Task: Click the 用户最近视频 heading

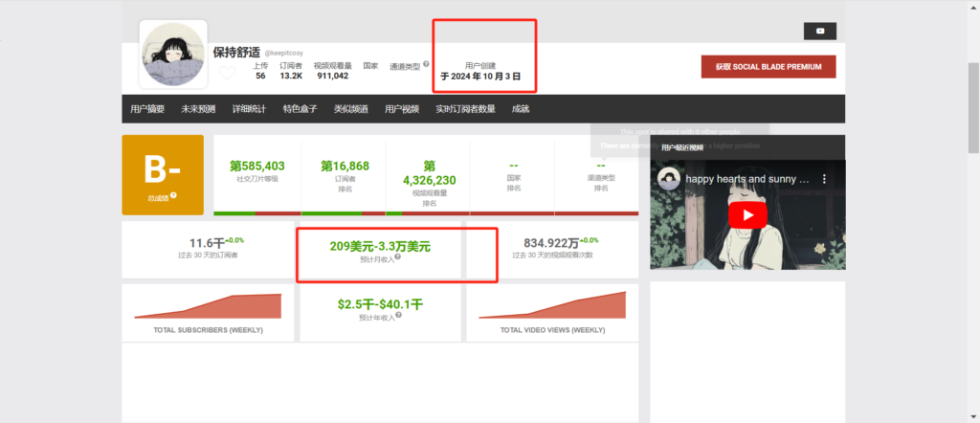Action: pos(682,147)
